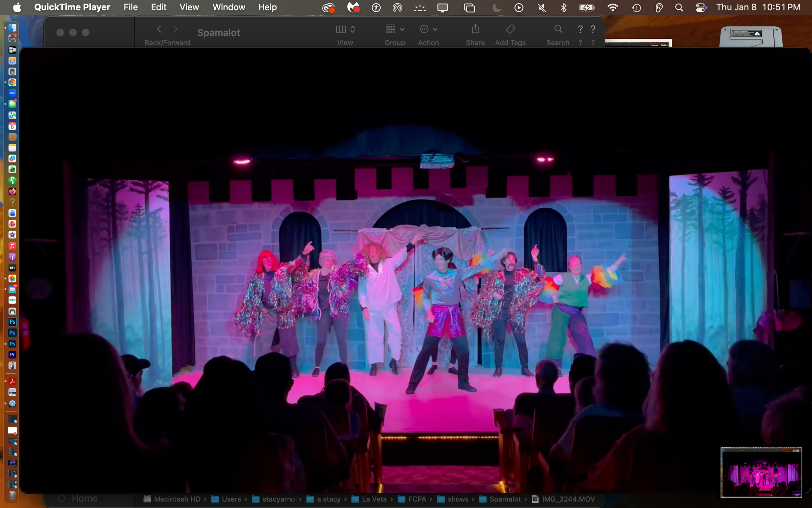
Task: Expand the Group dropdown in toolbar
Action: [x=395, y=29]
